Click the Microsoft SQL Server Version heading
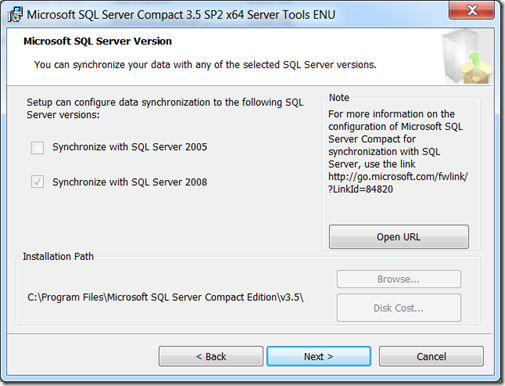The height and width of the screenshot is (386, 505). (98, 41)
